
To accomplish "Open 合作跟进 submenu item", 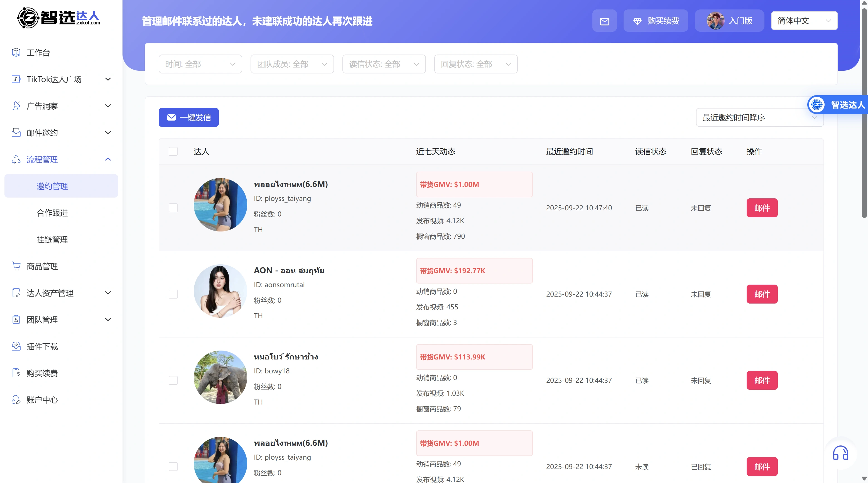I will tap(52, 213).
